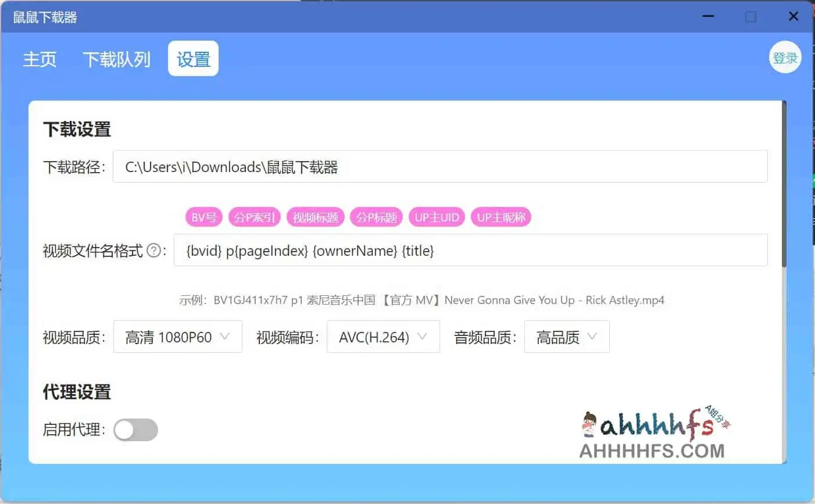The width and height of the screenshot is (815, 504).
Task: Click the circular 登录 login button
Action: (785, 57)
